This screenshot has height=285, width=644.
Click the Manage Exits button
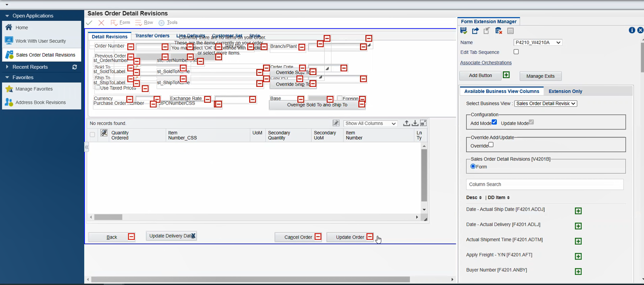541,76
